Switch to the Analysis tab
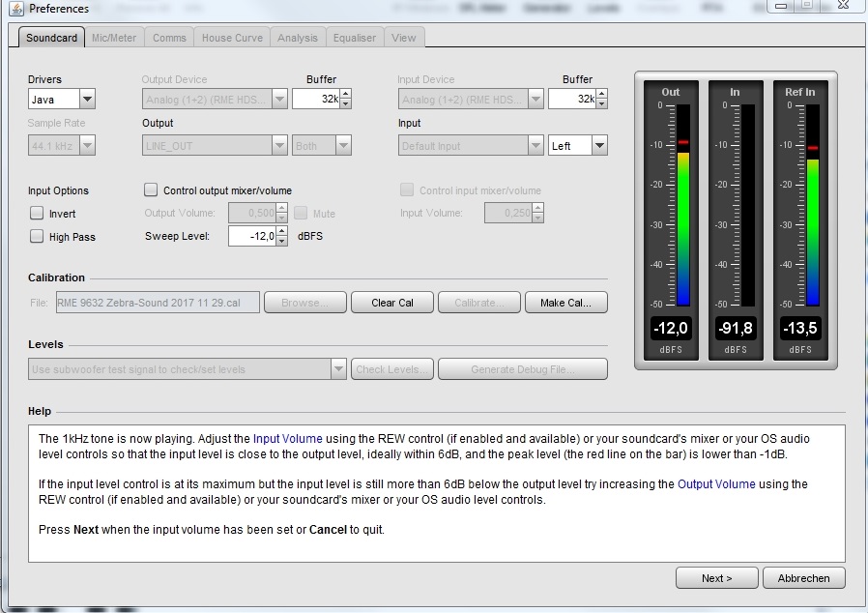 297,38
